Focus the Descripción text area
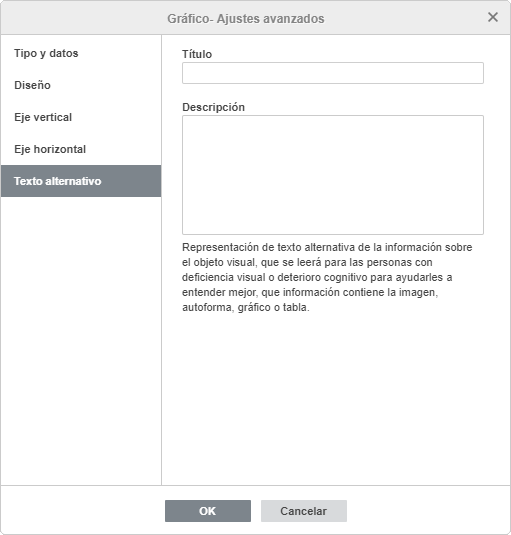511x535 pixels. point(333,175)
